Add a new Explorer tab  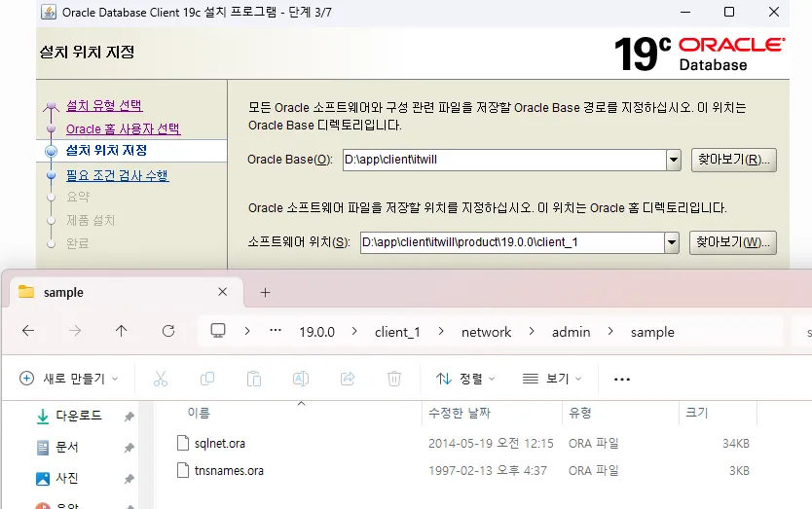tap(265, 293)
